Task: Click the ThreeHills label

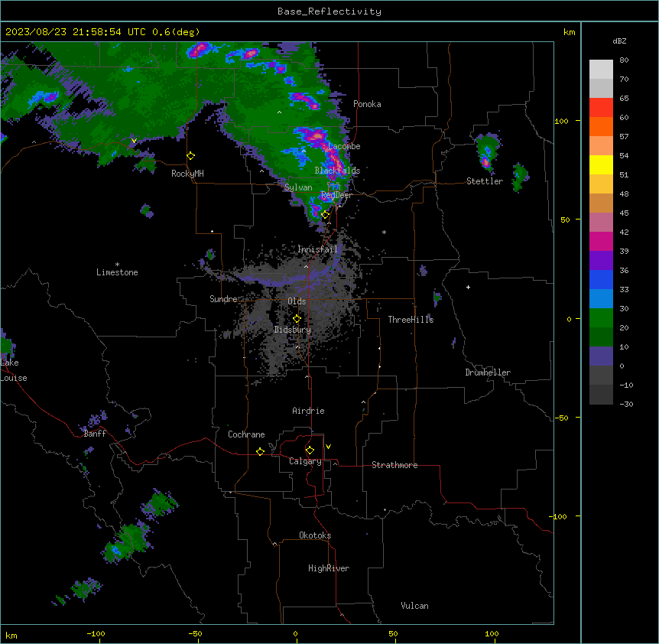Action: pos(411,320)
